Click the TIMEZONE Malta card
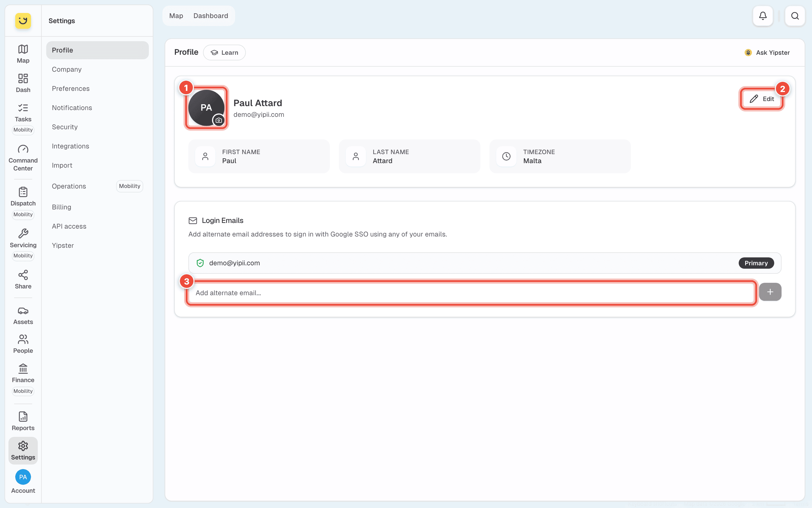812x508 pixels. pyautogui.click(x=560, y=156)
